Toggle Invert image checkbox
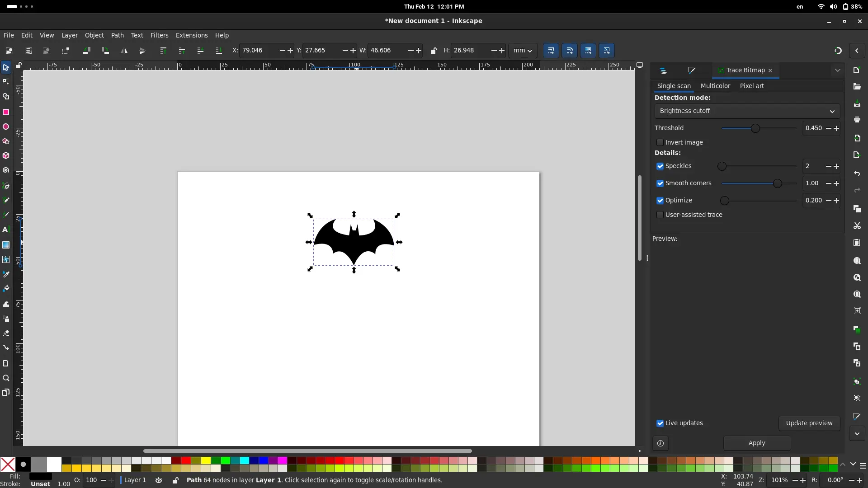 (x=660, y=142)
